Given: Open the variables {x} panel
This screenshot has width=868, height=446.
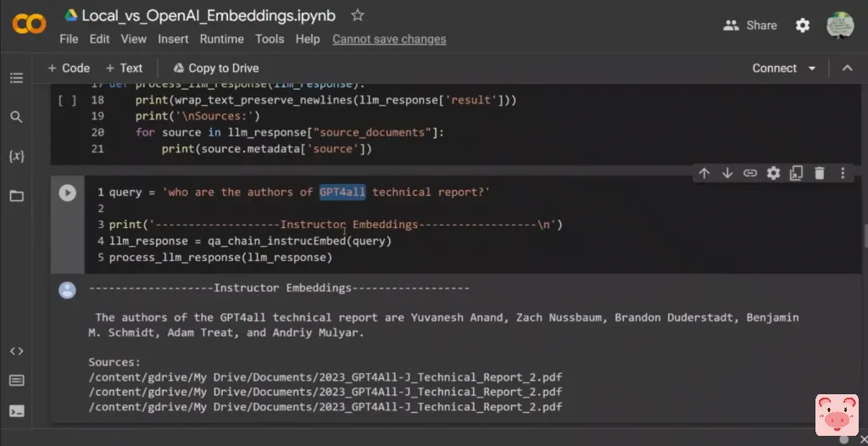Looking at the screenshot, I should tap(17, 156).
